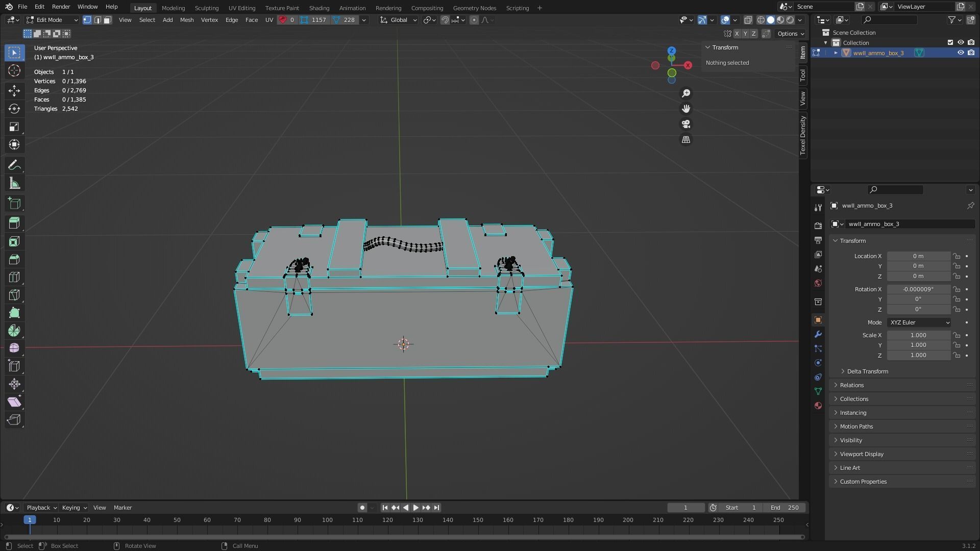Click the current frame marker at 1
Screen dimensions: 980x551
(30, 520)
